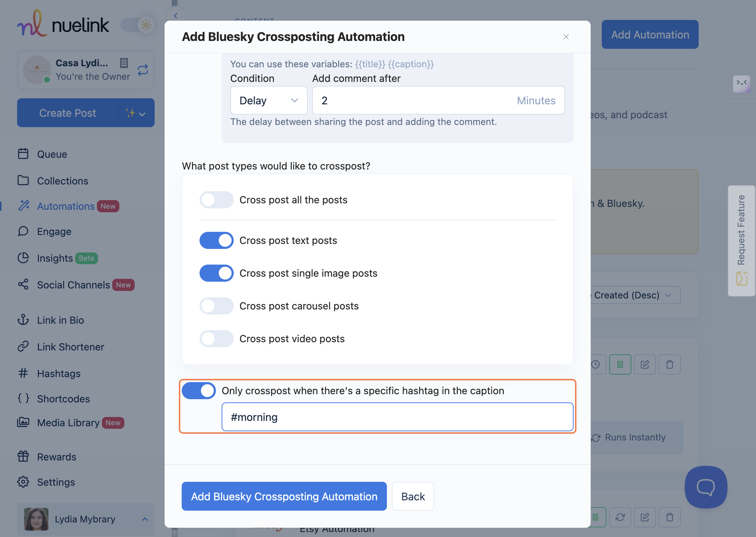Click the Etsy row refresh icon

click(620, 517)
